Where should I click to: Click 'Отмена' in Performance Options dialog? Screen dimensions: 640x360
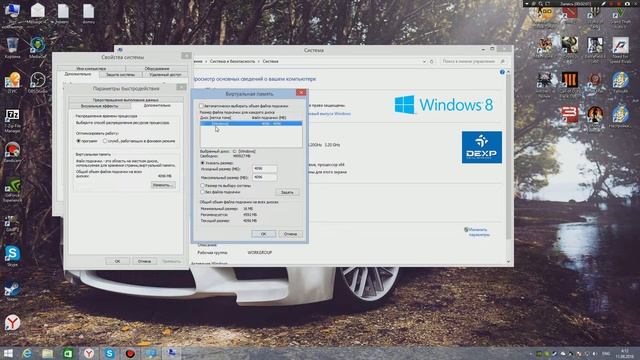point(144,261)
